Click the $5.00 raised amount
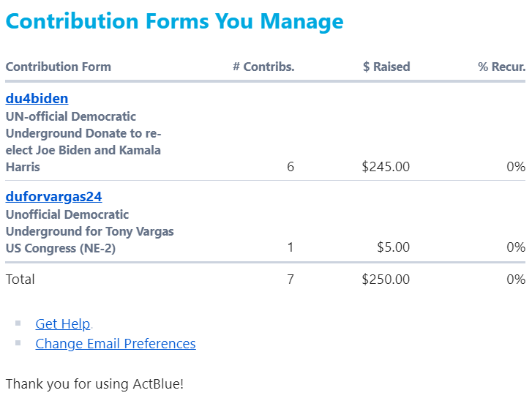 point(393,247)
